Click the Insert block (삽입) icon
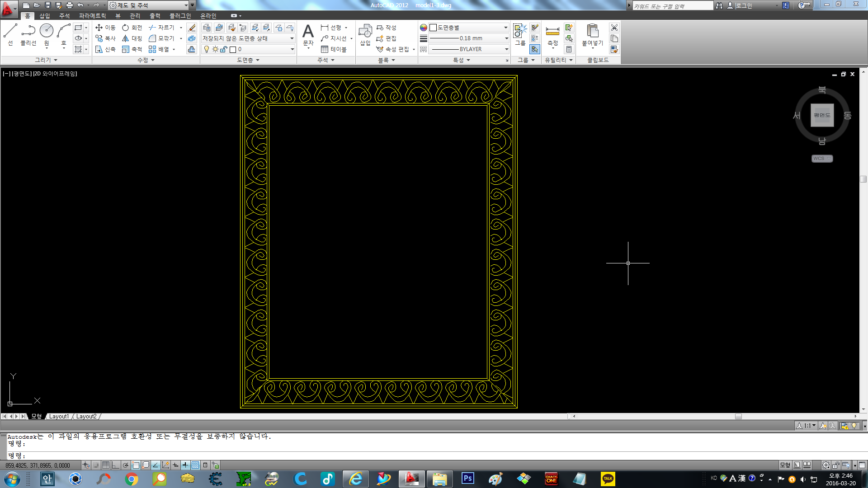Screen dimensions: 868x488 pyautogui.click(x=365, y=33)
